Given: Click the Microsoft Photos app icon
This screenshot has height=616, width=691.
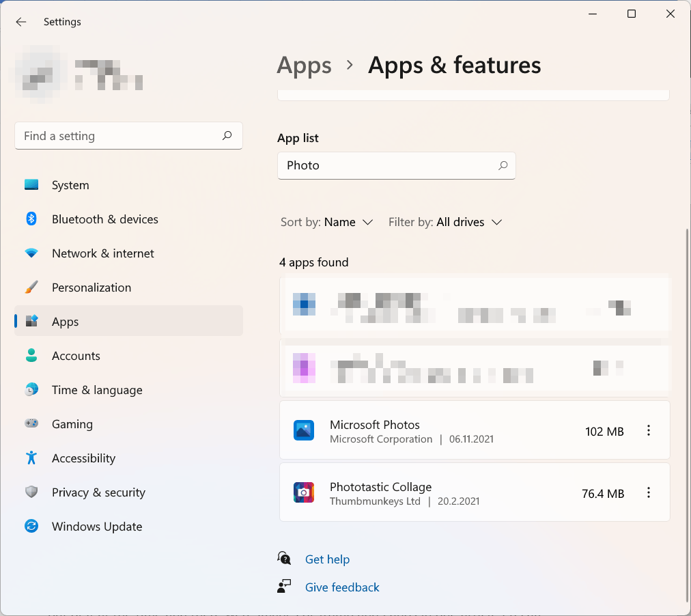Looking at the screenshot, I should pyautogui.click(x=304, y=430).
